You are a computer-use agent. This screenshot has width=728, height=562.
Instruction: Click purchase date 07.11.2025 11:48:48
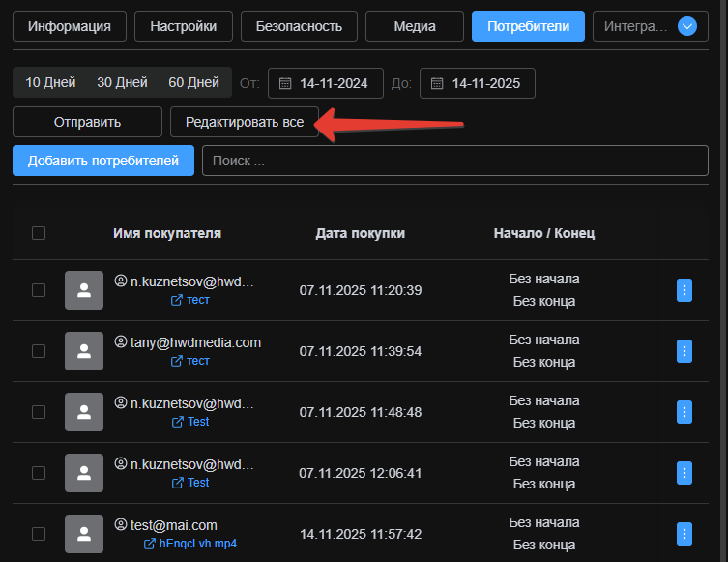click(x=361, y=412)
